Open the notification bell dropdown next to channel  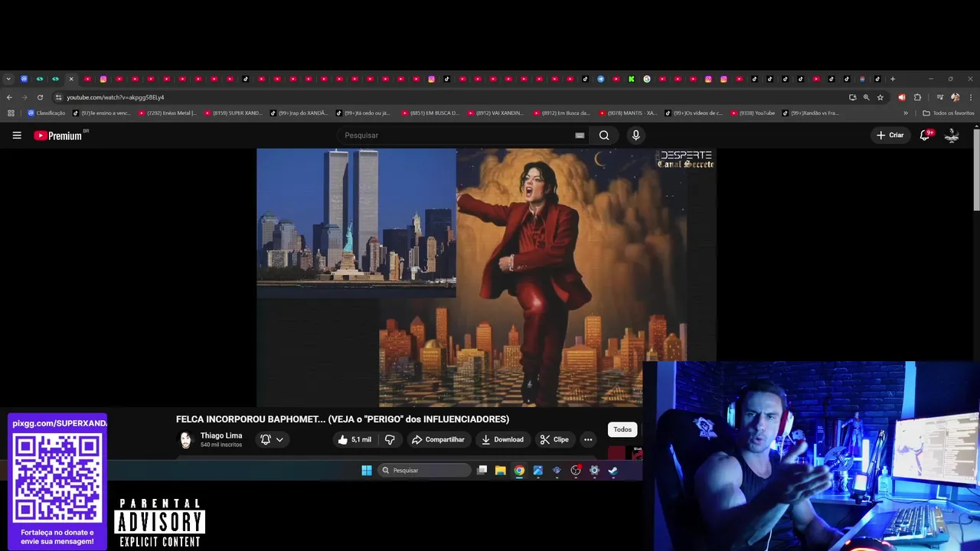coord(272,439)
